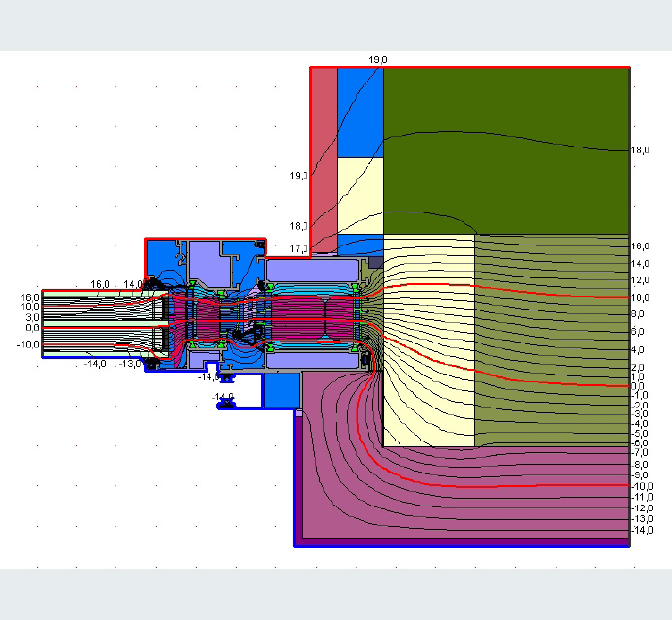Select the glazing unit on the far left
Image resolution: width=672 pixels, height=620 pixels.
pos(97,323)
